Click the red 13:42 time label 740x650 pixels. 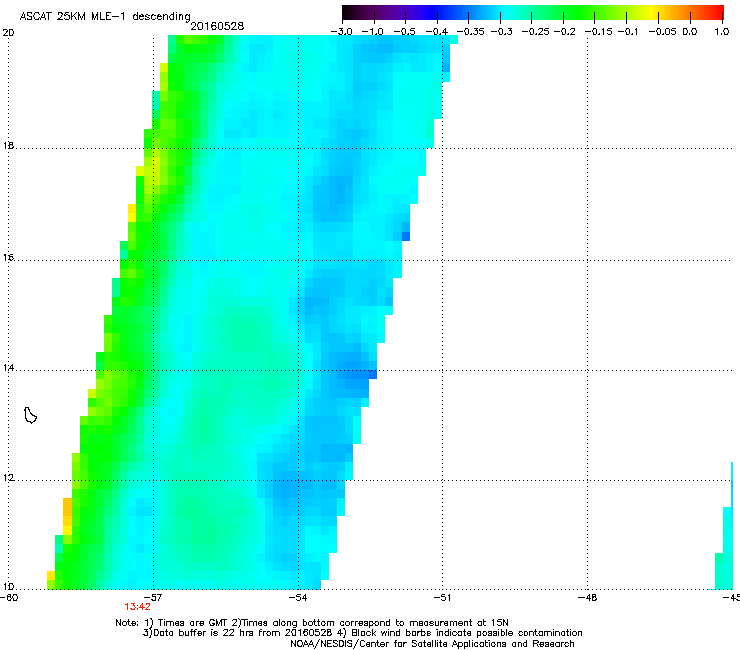click(137, 607)
